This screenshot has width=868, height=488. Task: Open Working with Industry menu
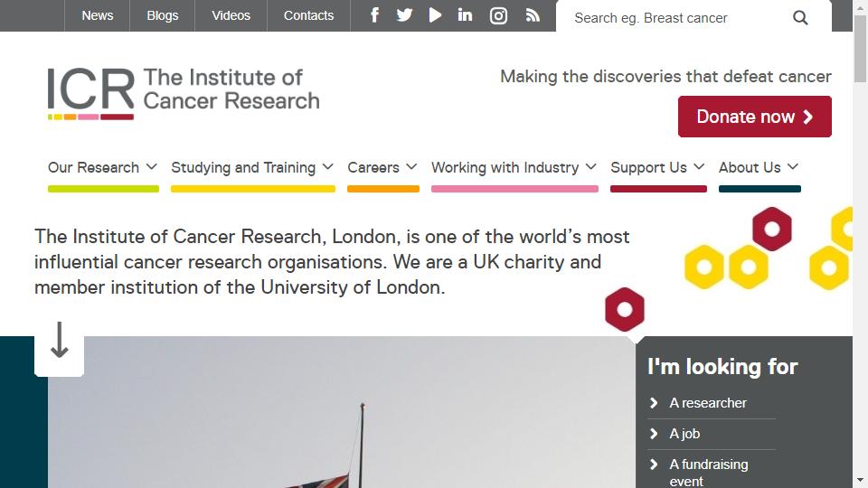505,168
